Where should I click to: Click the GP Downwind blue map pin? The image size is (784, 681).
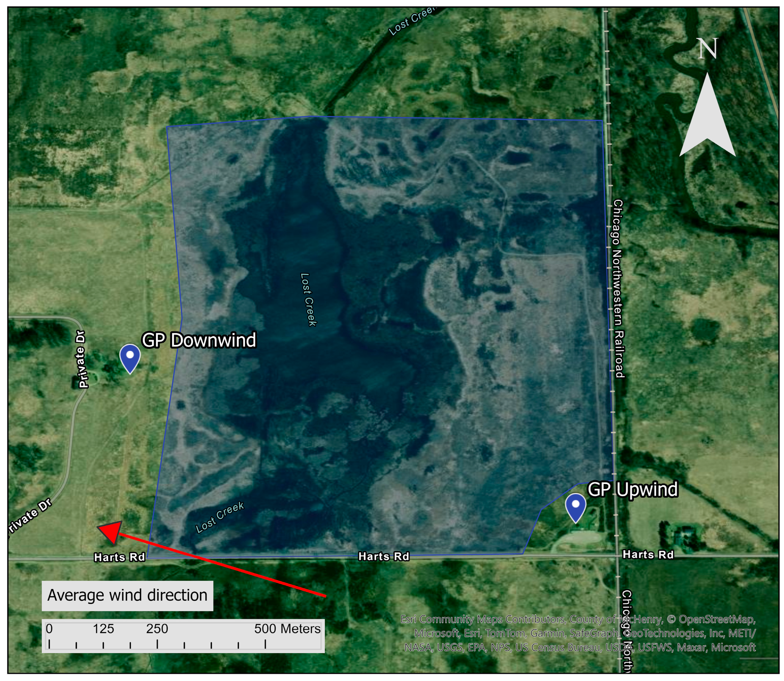tap(130, 356)
